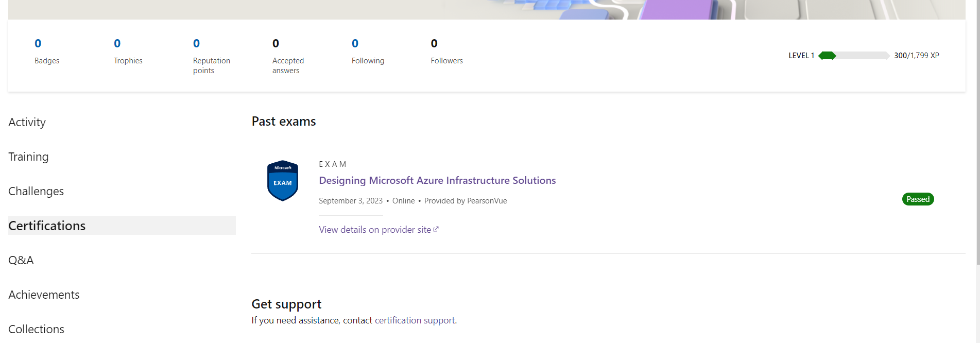
Task: Click the Microsoft EXAM badge icon
Action: 283,180
